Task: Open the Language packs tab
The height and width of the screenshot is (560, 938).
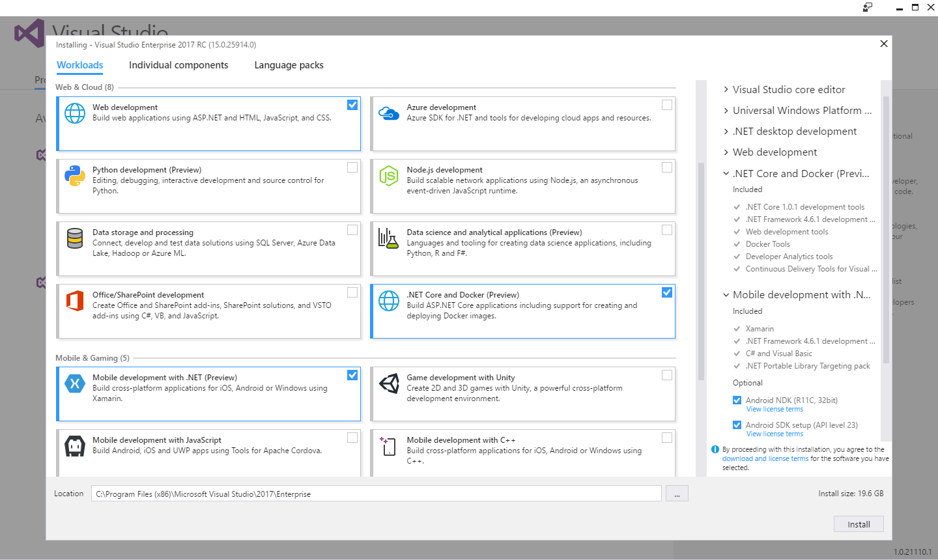Action: [x=289, y=64]
